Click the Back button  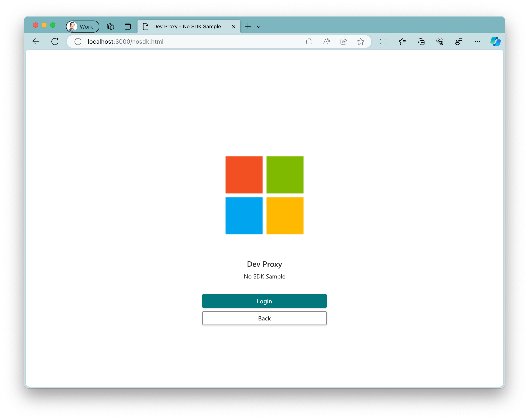tap(264, 318)
